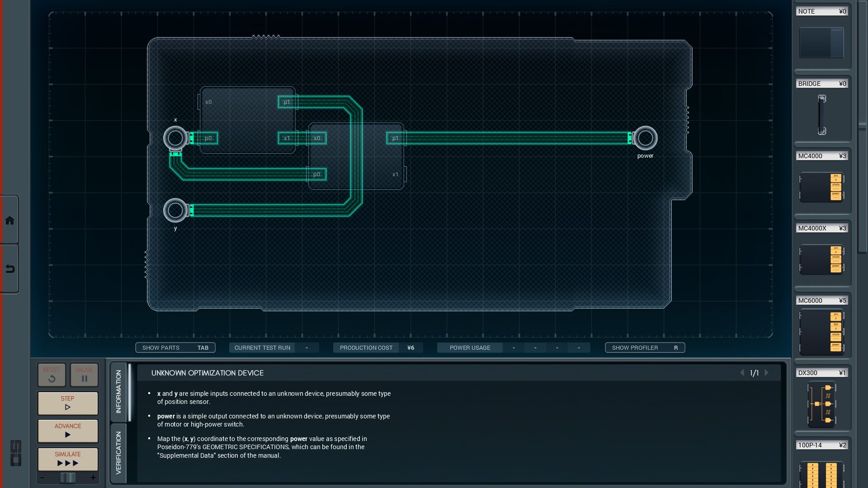This screenshot has width=868, height=488.
Task: Toggle SHOW PROFILER view
Action: (645, 347)
